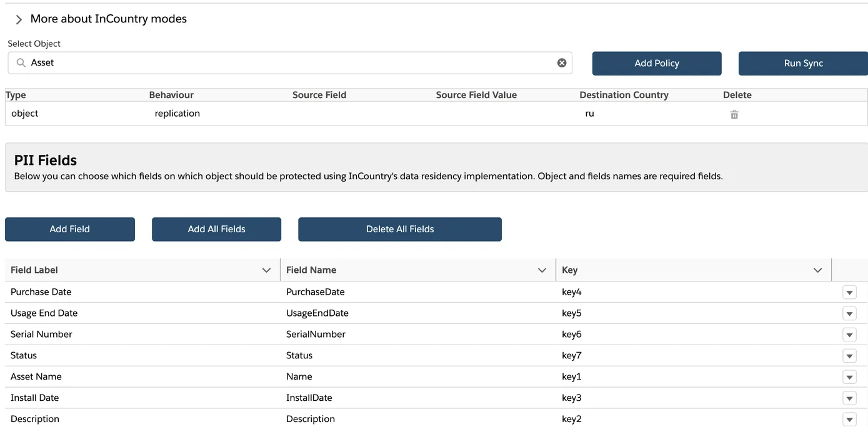The width and height of the screenshot is (868, 427).
Task: Open the Key column header menu
Action: (817, 270)
